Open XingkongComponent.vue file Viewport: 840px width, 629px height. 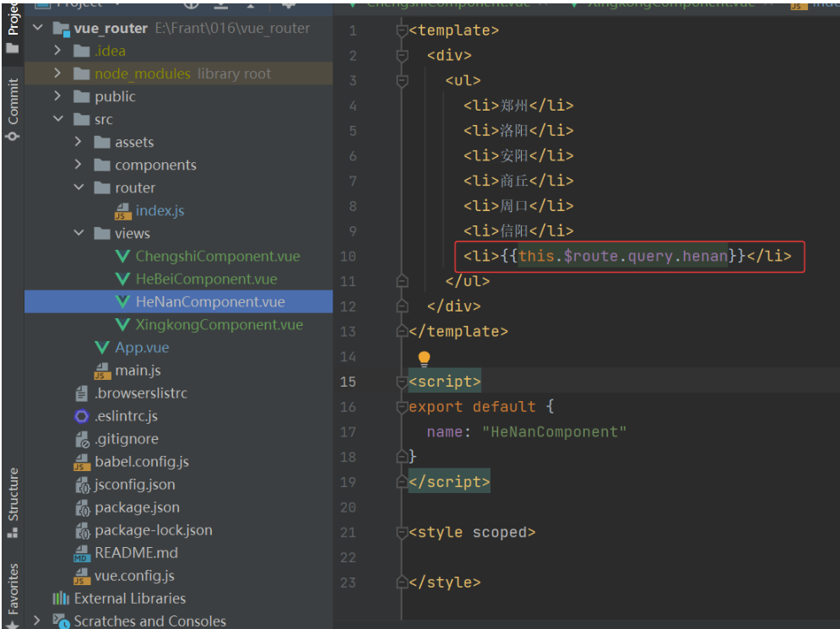coord(219,325)
